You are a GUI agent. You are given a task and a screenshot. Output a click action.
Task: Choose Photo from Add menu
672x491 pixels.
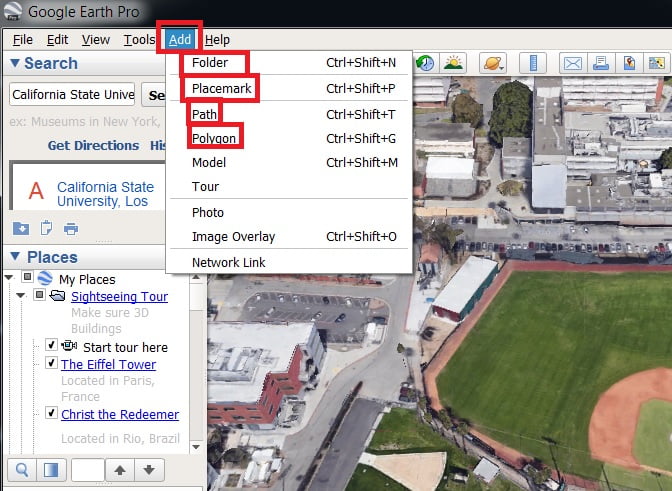[289, 213]
